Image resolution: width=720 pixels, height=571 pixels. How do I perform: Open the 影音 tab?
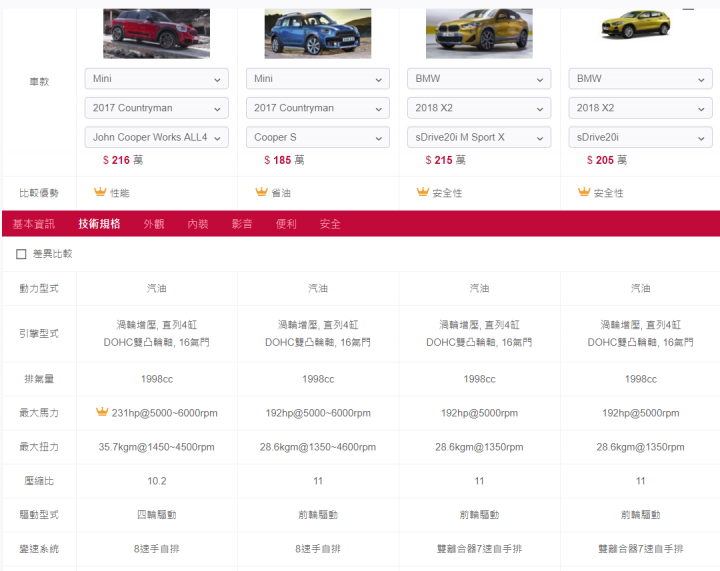(x=242, y=224)
